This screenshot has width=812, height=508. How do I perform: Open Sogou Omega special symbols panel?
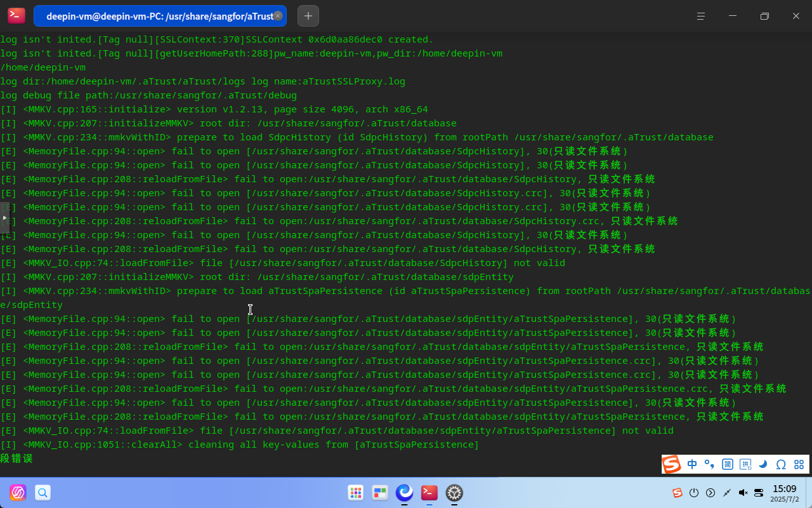pos(781,464)
